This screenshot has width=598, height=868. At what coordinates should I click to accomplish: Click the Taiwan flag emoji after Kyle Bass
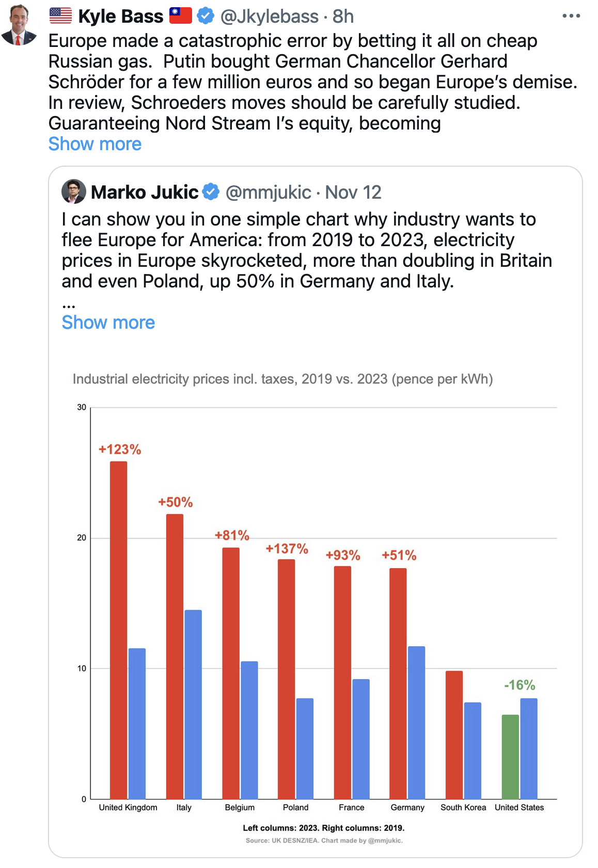(181, 16)
